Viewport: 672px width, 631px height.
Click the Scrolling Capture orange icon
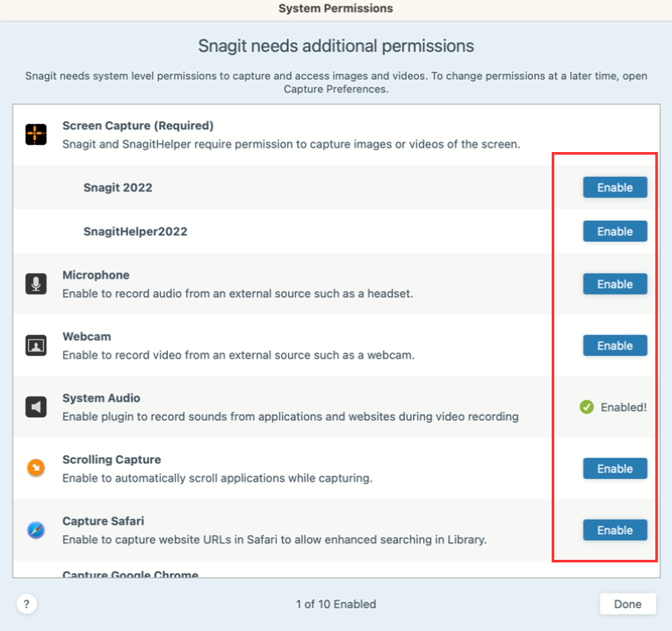tap(36, 468)
